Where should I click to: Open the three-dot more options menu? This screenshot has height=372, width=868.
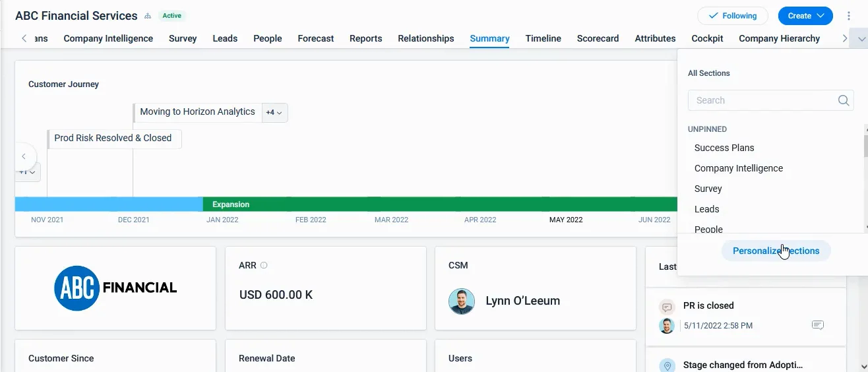[x=849, y=16]
